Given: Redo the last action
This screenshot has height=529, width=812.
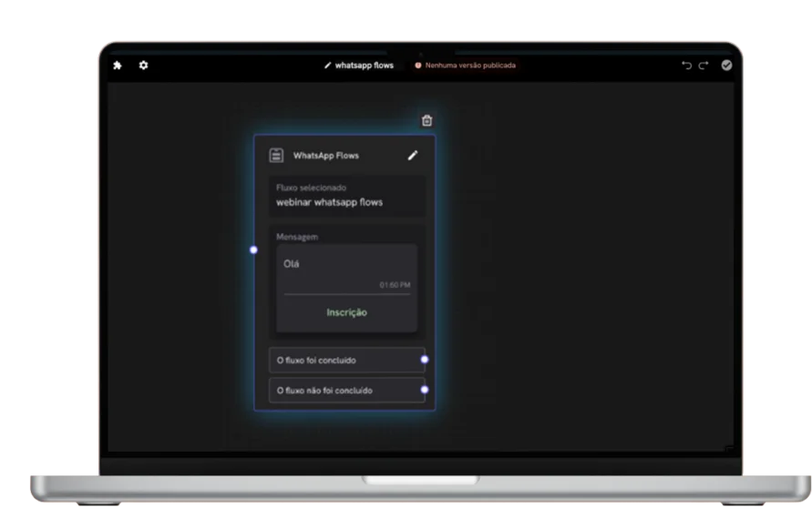Looking at the screenshot, I should point(704,66).
